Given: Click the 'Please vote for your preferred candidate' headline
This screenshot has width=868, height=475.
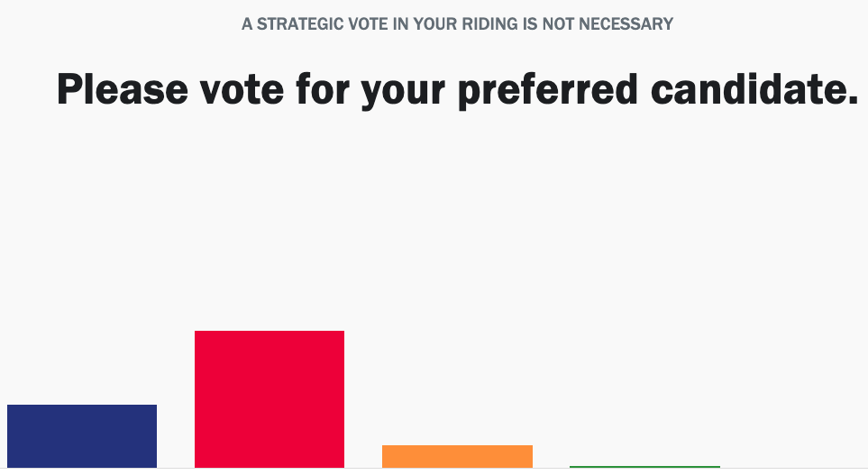Looking at the screenshot, I should click(x=457, y=89).
